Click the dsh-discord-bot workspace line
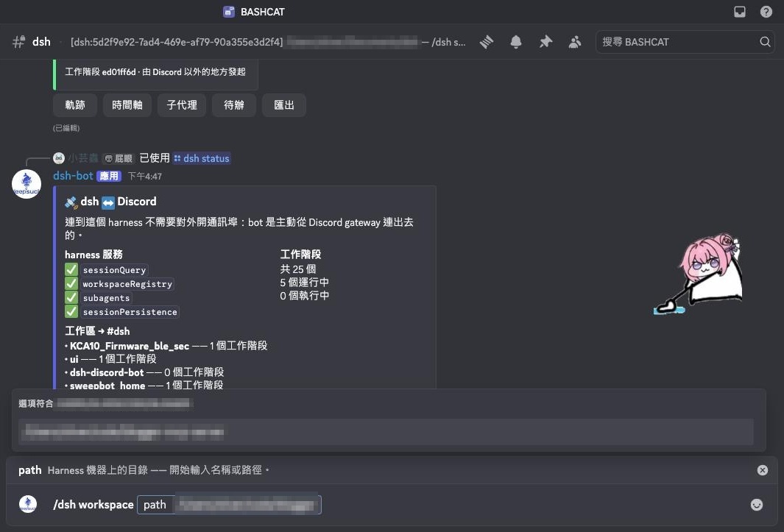 pyautogui.click(x=144, y=372)
